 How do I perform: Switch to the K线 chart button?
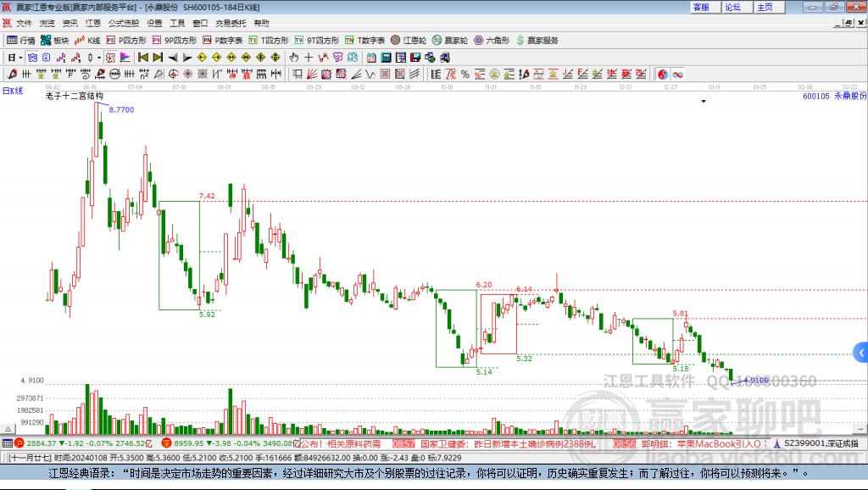click(87, 41)
